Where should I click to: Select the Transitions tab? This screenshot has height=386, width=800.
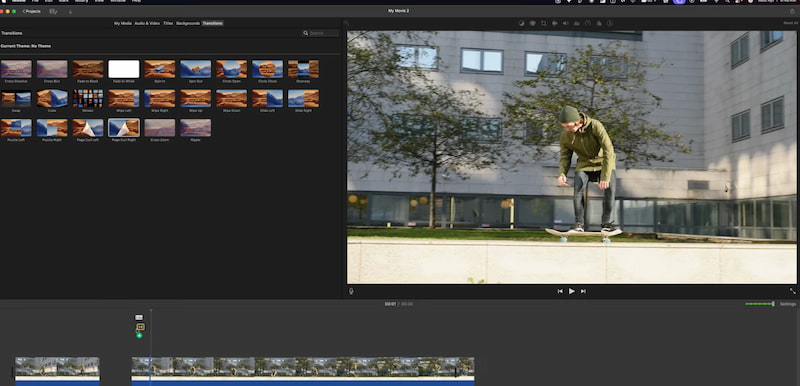(x=212, y=23)
